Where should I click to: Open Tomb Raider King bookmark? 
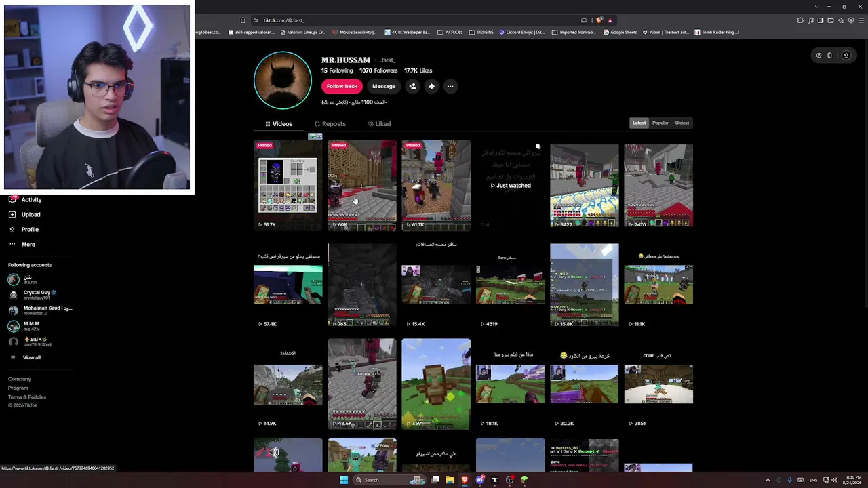click(x=716, y=32)
